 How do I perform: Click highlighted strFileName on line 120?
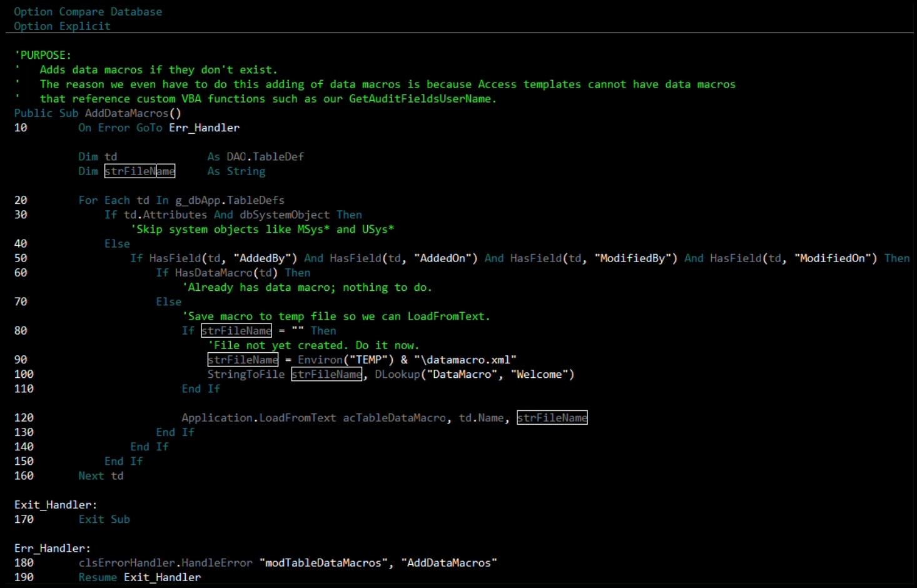552,418
